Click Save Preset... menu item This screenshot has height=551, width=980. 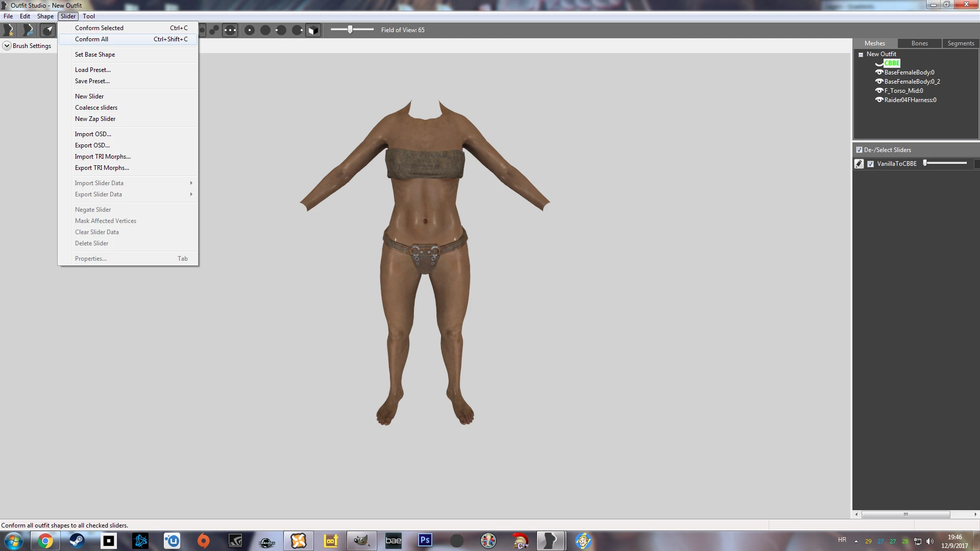128,81
